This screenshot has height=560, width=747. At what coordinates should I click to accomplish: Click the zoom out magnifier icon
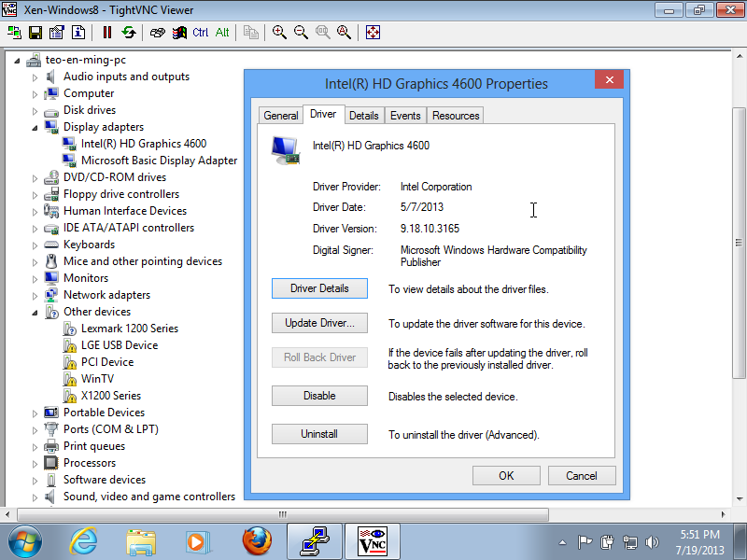[x=301, y=32]
